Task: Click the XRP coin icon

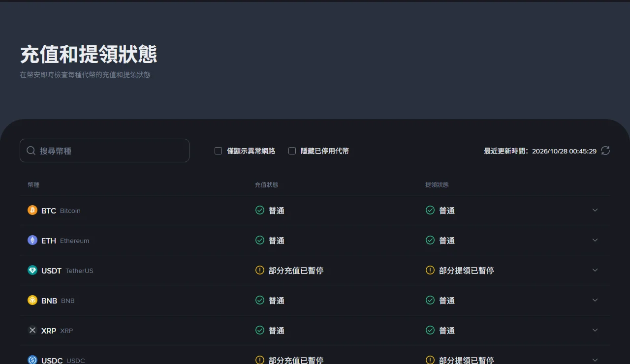Action: [x=32, y=330]
